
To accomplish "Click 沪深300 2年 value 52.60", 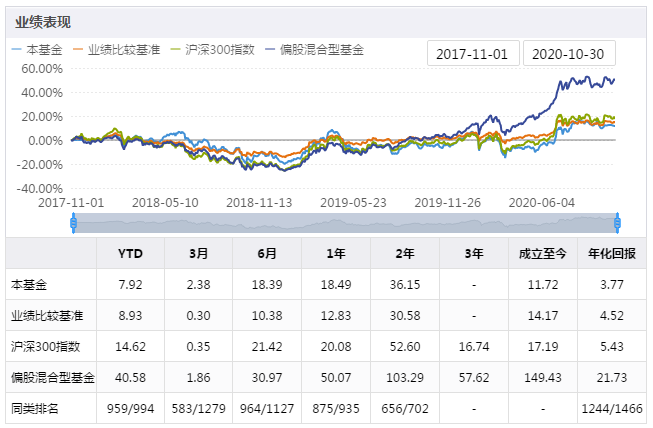I will click(405, 346).
